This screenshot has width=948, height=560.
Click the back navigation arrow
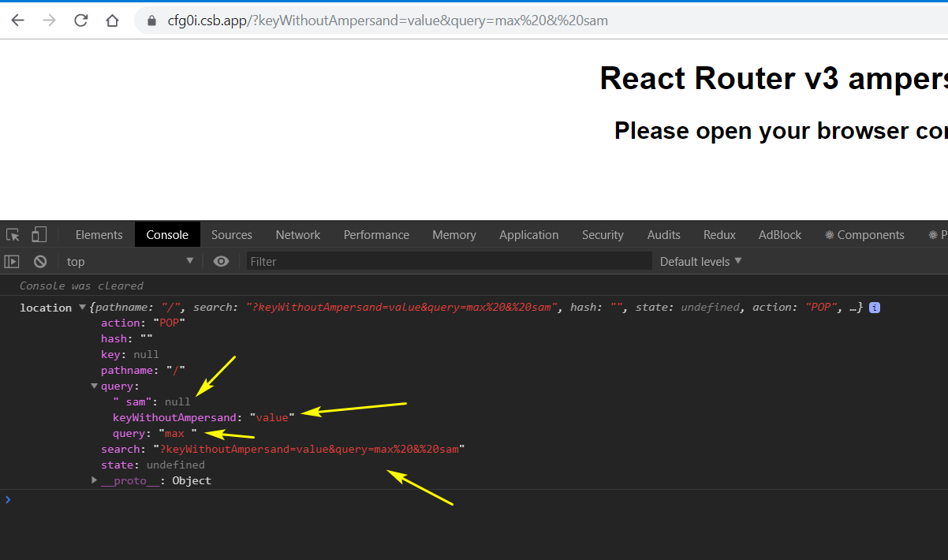[17, 20]
